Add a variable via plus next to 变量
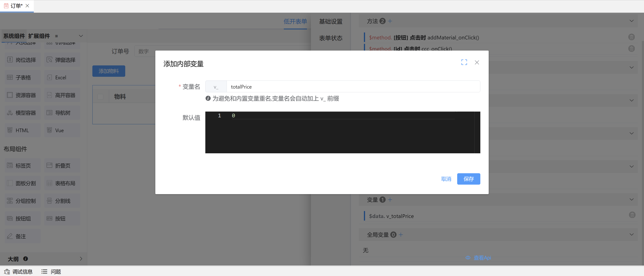Viewport: 644px width, 276px height. pos(390,200)
